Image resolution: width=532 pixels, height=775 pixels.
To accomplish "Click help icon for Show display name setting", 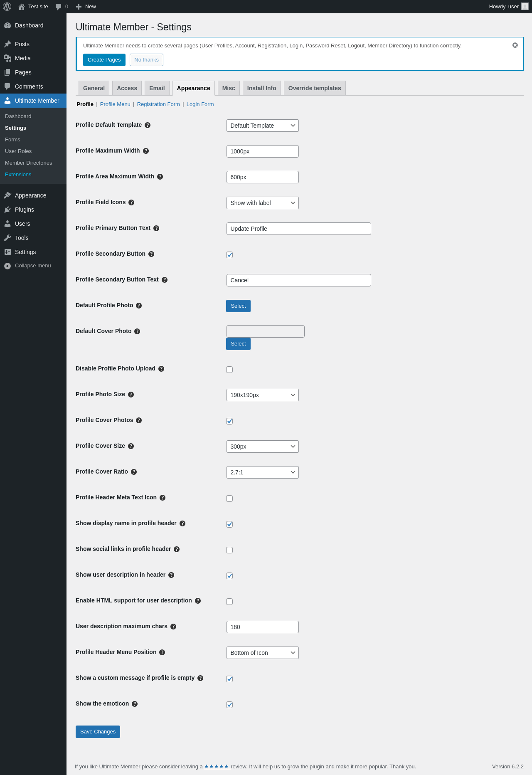I will click(182, 523).
